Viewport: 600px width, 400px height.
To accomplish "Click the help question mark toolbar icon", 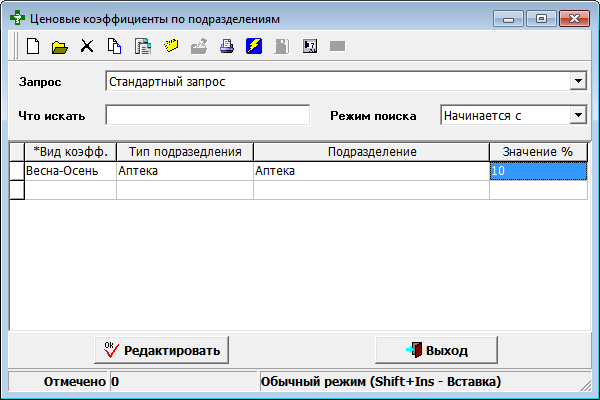I will click(x=310, y=46).
